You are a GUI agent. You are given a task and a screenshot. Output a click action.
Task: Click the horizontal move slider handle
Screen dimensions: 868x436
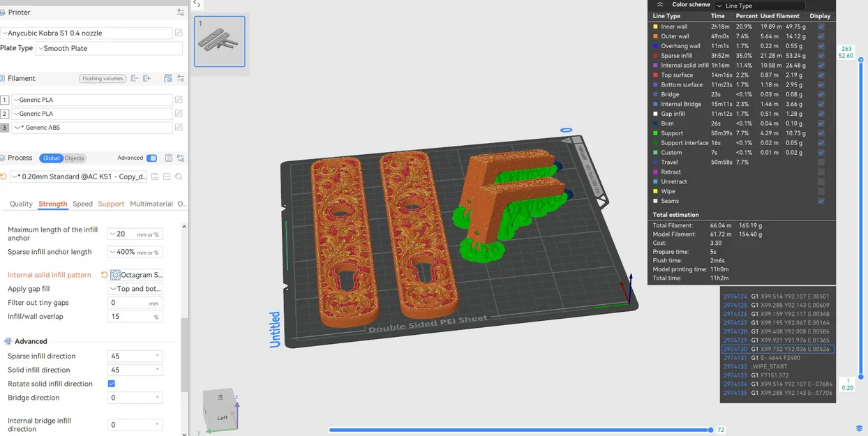click(x=710, y=430)
